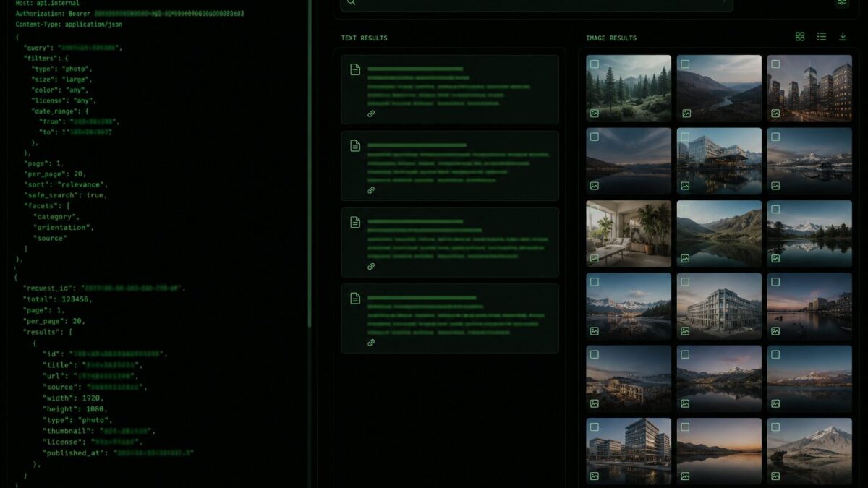Click the magnifier icon in the search bar
This screenshot has height=488, width=868.
pyautogui.click(x=351, y=2)
